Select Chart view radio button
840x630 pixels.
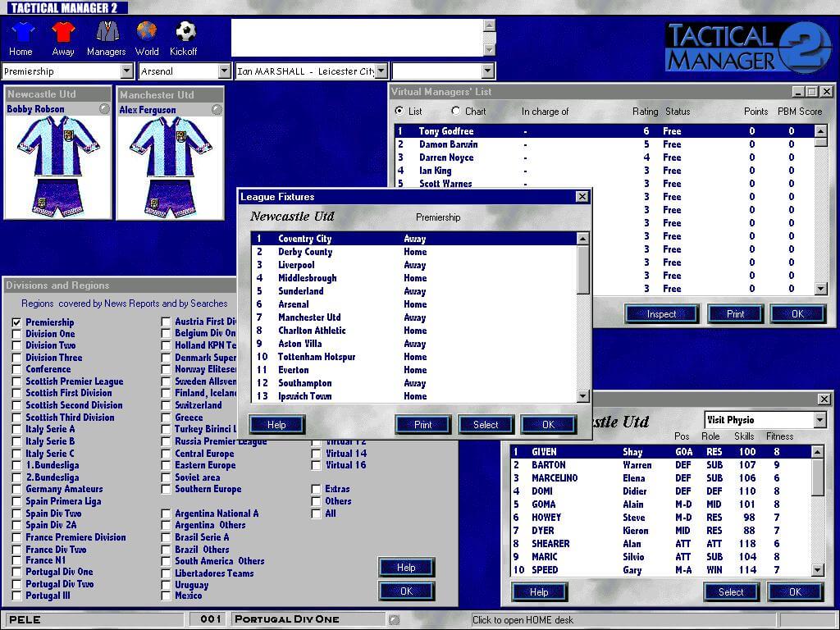(x=455, y=111)
